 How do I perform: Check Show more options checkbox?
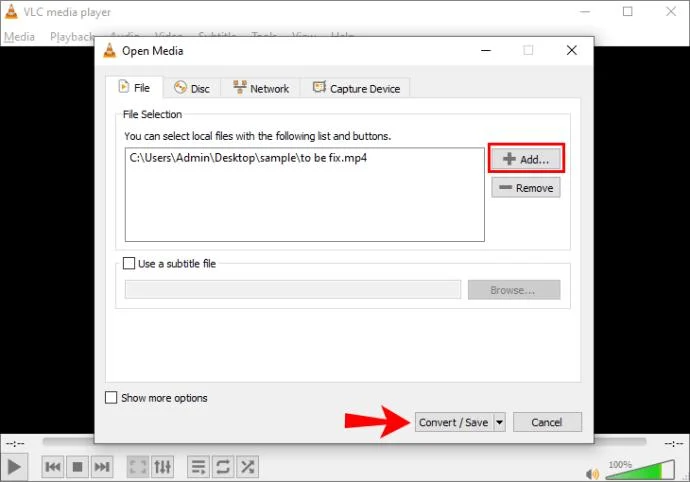(x=111, y=397)
